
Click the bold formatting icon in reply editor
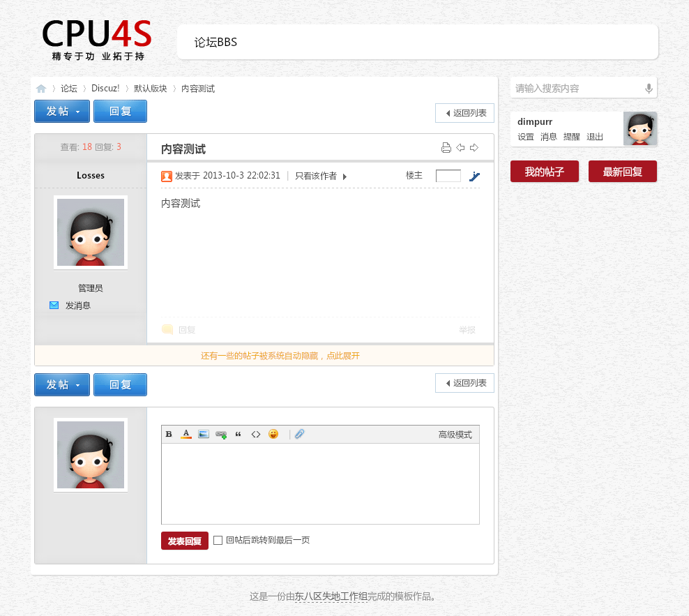[169, 435]
